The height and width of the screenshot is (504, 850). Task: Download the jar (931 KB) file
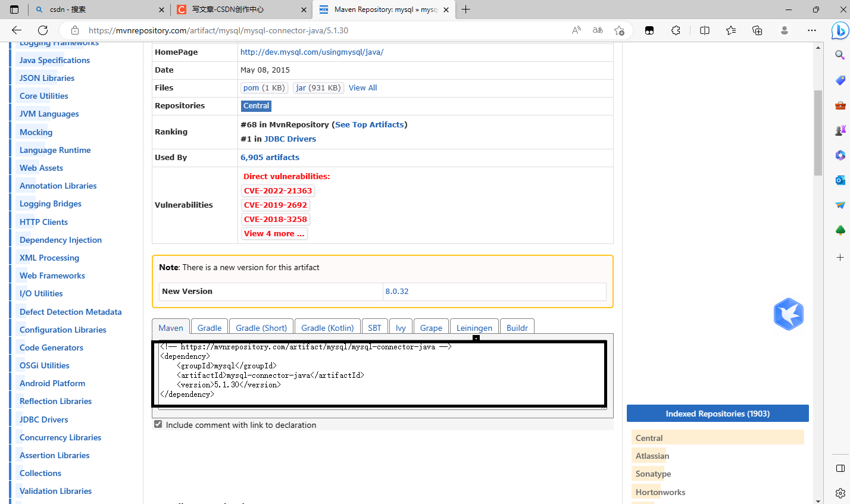(x=318, y=87)
